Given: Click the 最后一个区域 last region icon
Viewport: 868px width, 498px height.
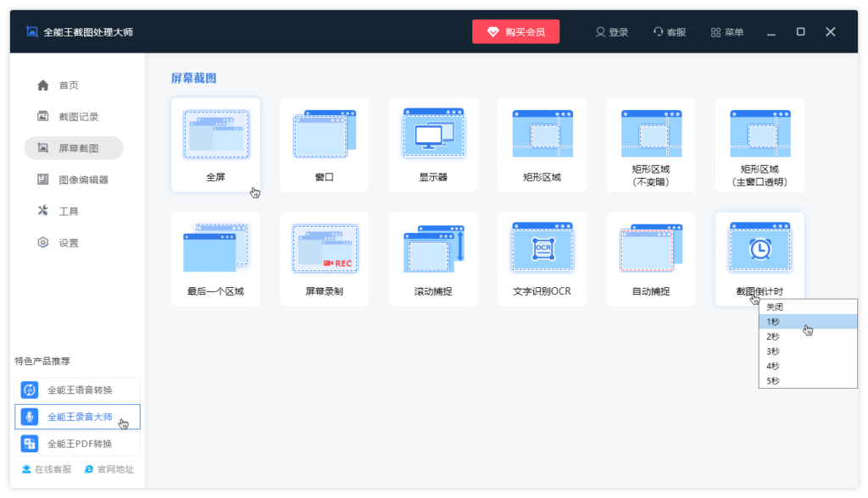Looking at the screenshot, I should coord(215,249).
